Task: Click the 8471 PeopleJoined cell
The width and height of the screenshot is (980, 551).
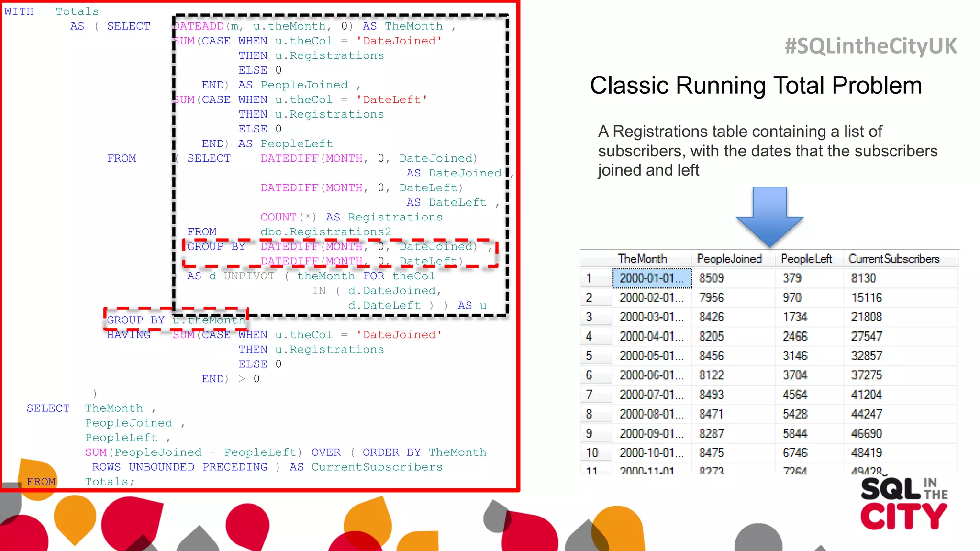Action: [x=733, y=414]
